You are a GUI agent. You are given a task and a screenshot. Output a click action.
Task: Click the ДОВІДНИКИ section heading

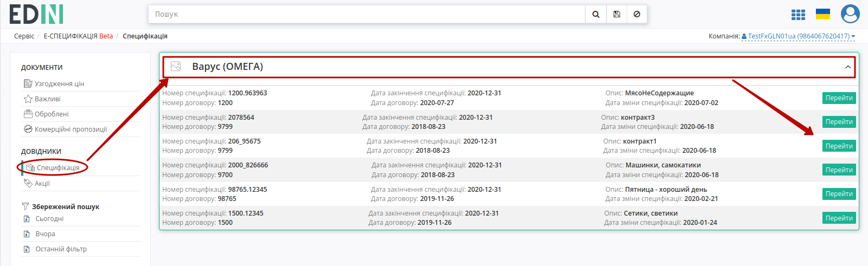point(41,152)
